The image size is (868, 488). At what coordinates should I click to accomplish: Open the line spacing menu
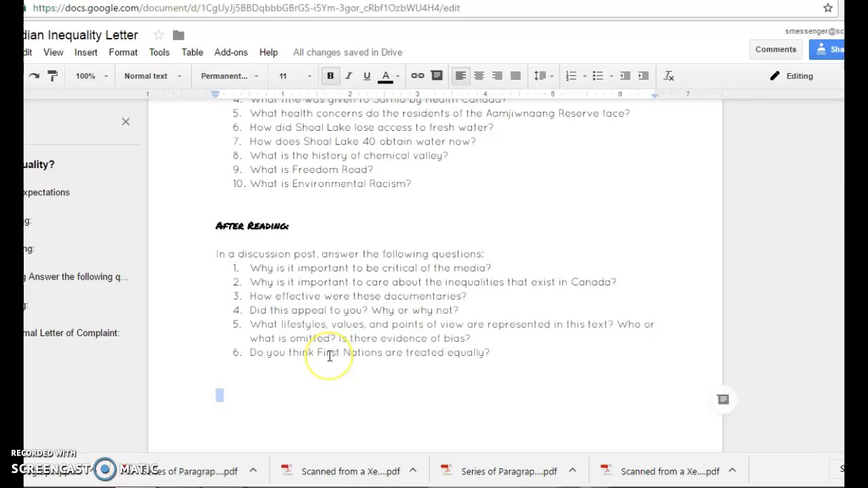(544, 76)
